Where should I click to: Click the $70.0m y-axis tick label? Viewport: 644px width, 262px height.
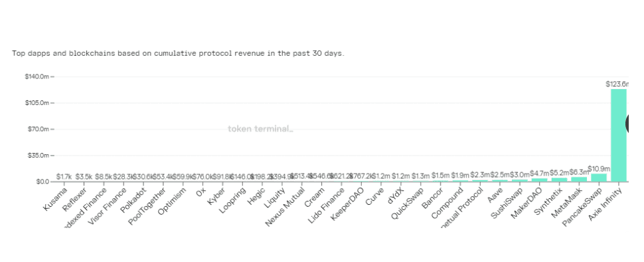(37, 129)
